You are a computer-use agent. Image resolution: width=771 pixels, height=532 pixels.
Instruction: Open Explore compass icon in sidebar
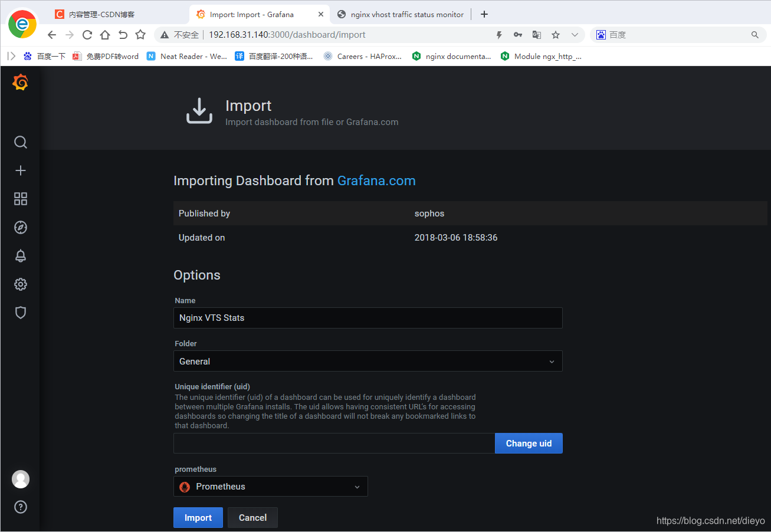pyautogui.click(x=21, y=227)
